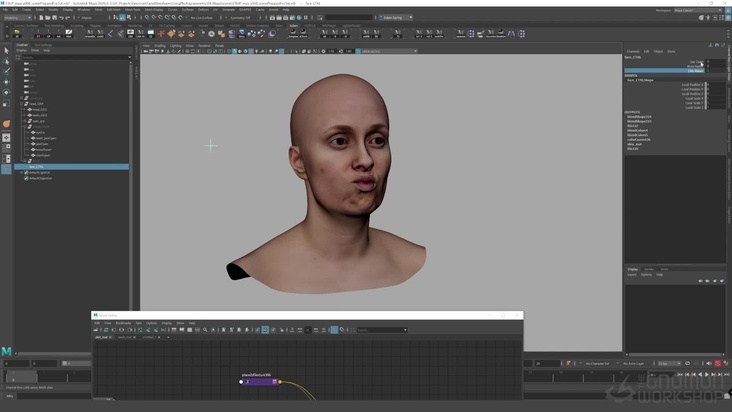This screenshot has width=732, height=412.
Task: Open the Outliner Display menu
Action: tap(21, 50)
